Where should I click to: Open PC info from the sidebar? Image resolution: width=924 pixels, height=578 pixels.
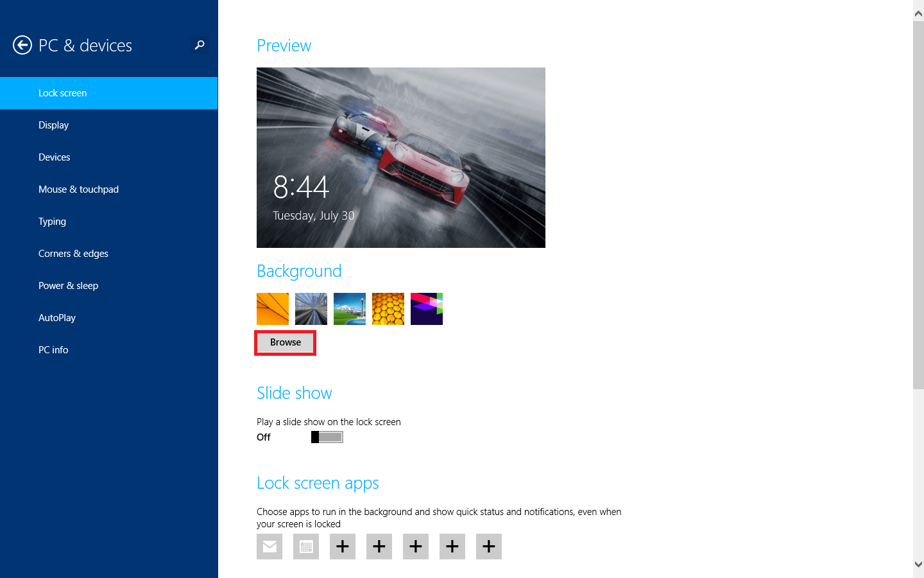click(53, 349)
